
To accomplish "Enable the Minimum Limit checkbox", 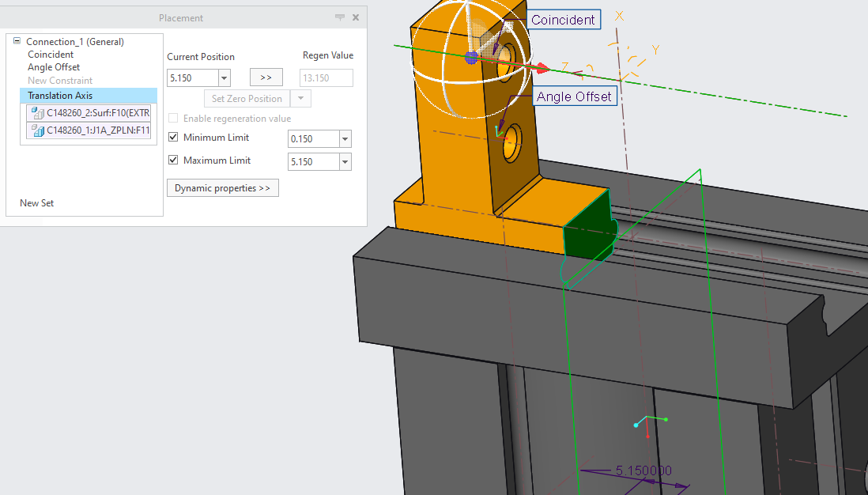I will pos(172,137).
